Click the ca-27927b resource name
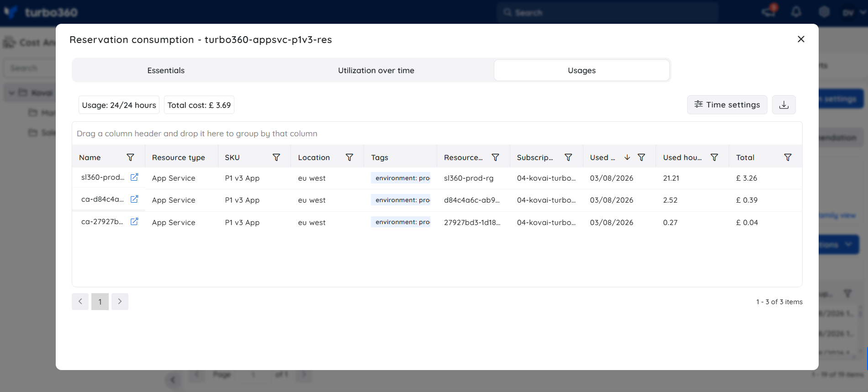Image resolution: width=868 pixels, height=392 pixels. [102, 221]
